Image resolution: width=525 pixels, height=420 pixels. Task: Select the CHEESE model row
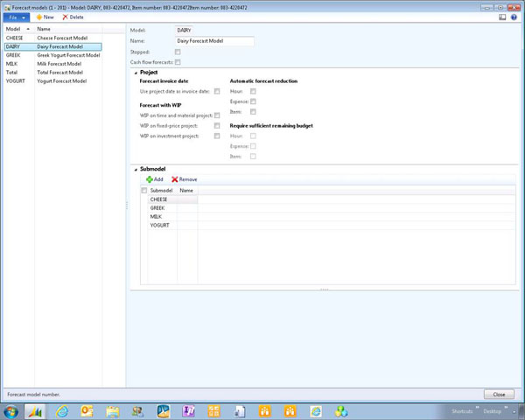[x=52, y=38]
